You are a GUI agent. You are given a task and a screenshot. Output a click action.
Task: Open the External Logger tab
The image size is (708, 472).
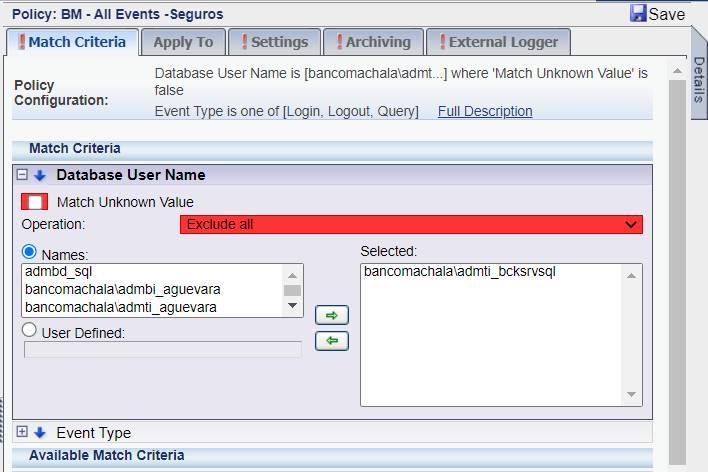point(498,42)
